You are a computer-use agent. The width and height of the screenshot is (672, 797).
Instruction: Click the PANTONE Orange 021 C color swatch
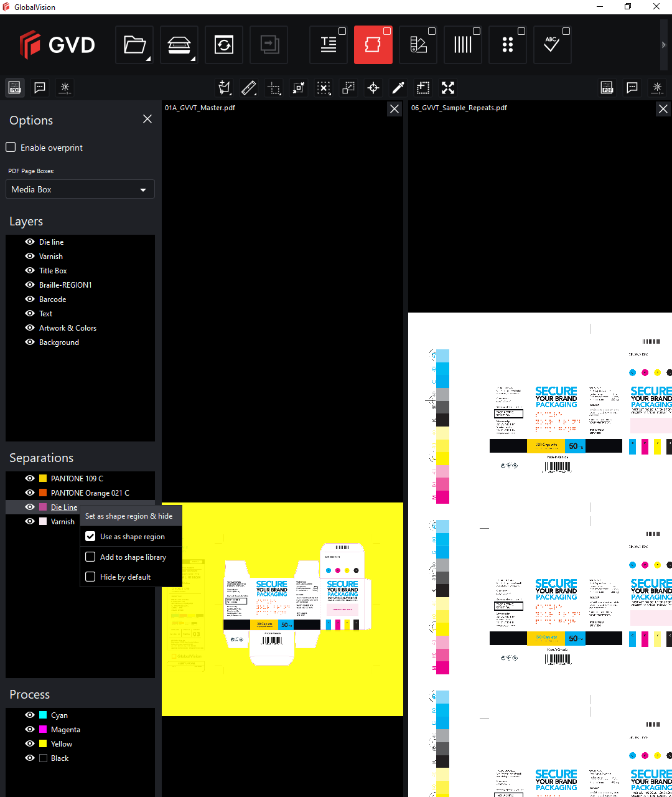click(x=43, y=493)
